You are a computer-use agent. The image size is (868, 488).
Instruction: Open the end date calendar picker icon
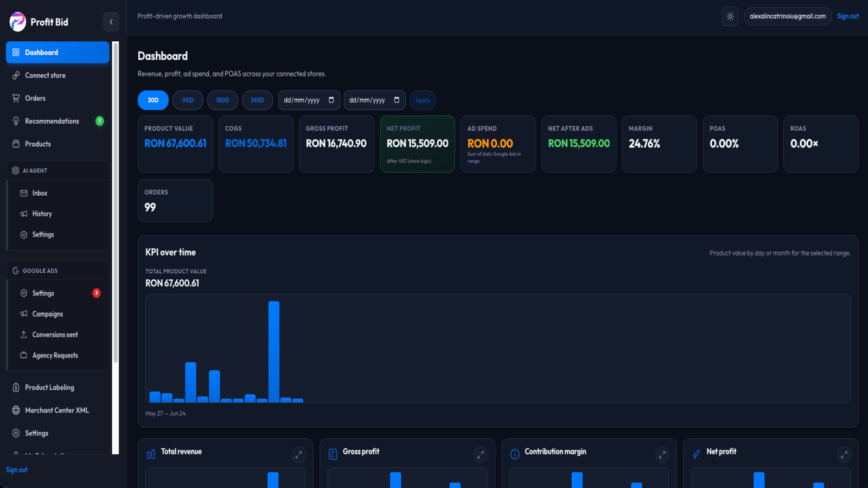pyautogui.click(x=397, y=100)
